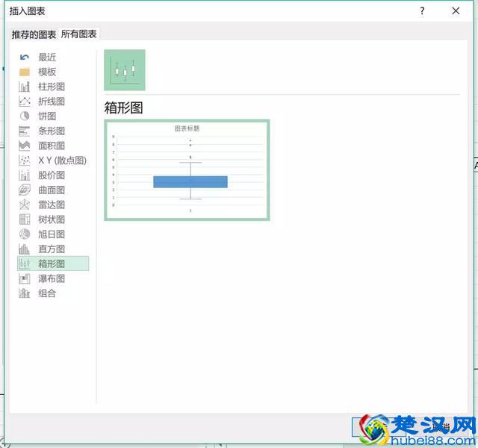Select the large box plot preview chart
The image size is (478, 448).
click(x=187, y=169)
